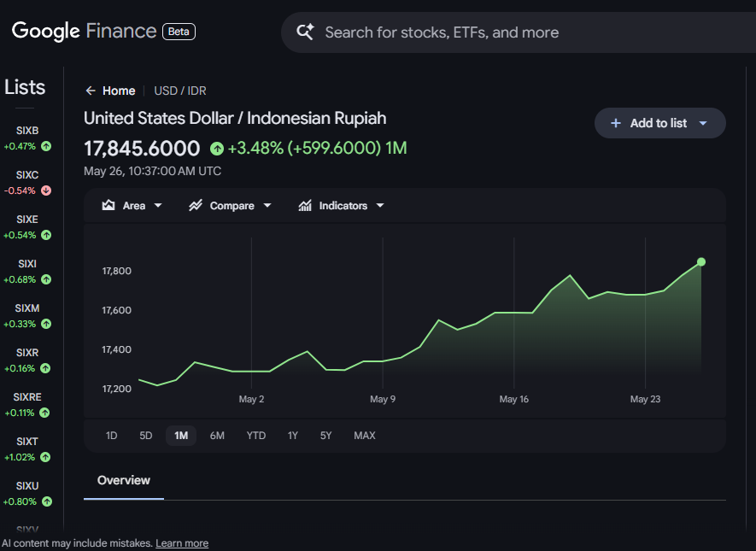Click the latest data point on chart
The height and width of the screenshot is (551, 756).
coord(701,261)
